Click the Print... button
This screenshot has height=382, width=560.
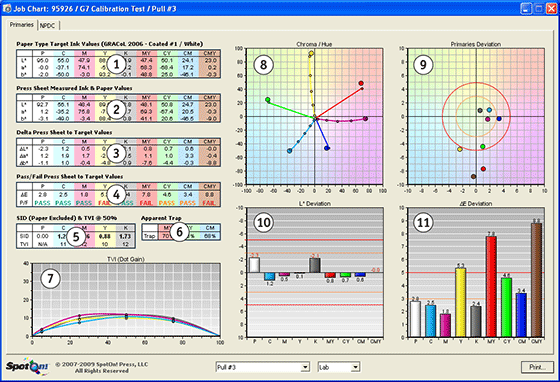(x=537, y=367)
